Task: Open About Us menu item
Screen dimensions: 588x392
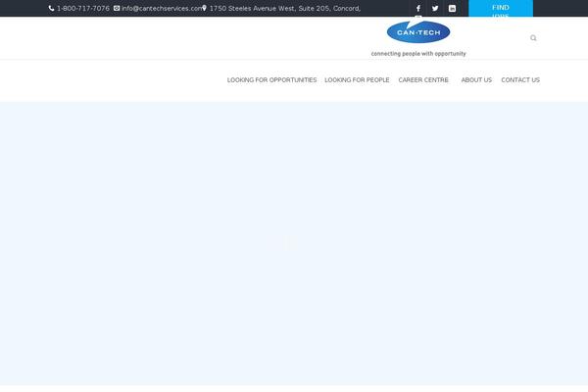Action: pos(476,80)
